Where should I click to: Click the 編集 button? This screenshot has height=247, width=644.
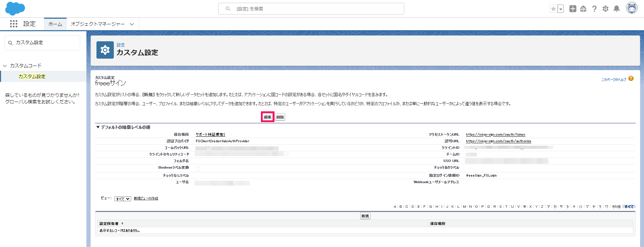[268, 117]
